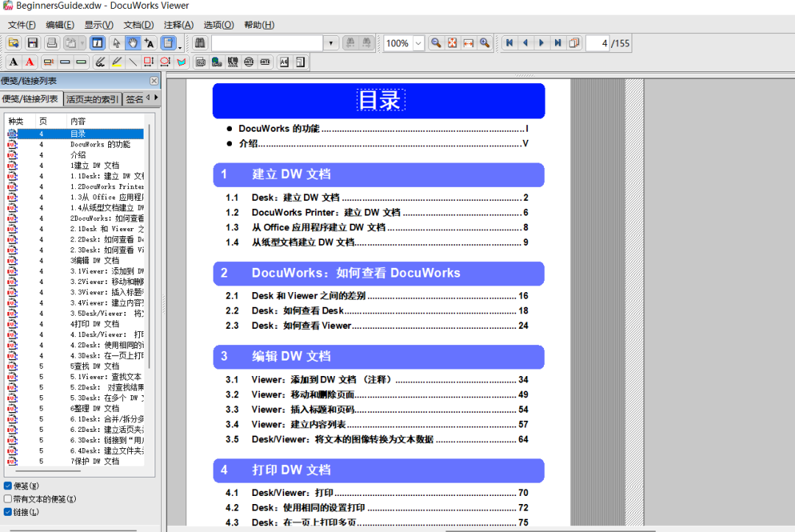Sort the list by the 内容 column header

click(105, 121)
